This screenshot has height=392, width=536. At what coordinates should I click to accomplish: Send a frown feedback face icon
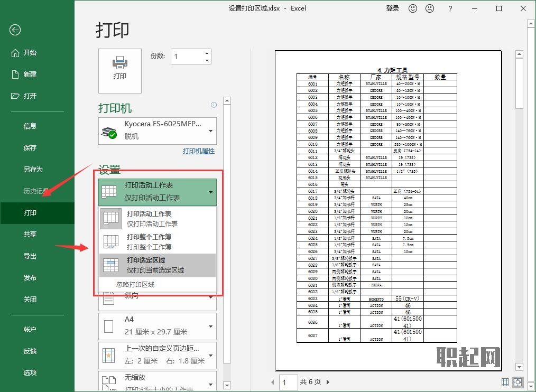click(x=430, y=8)
